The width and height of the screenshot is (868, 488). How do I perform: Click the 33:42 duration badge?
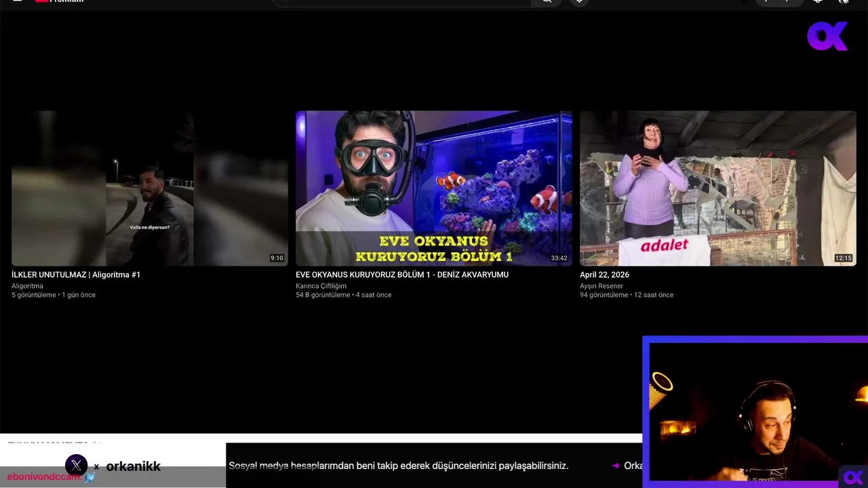coord(559,258)
